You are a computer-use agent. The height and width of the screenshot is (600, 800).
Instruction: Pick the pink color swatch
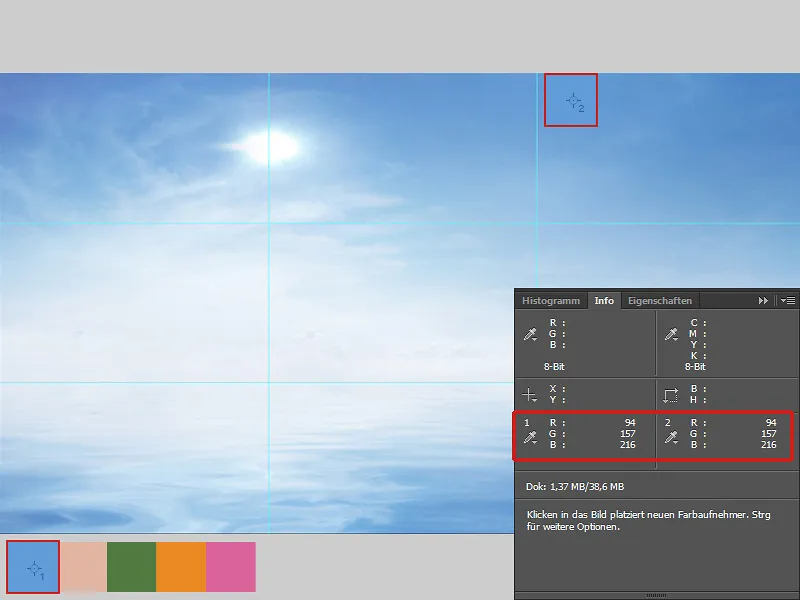[231, 567]
